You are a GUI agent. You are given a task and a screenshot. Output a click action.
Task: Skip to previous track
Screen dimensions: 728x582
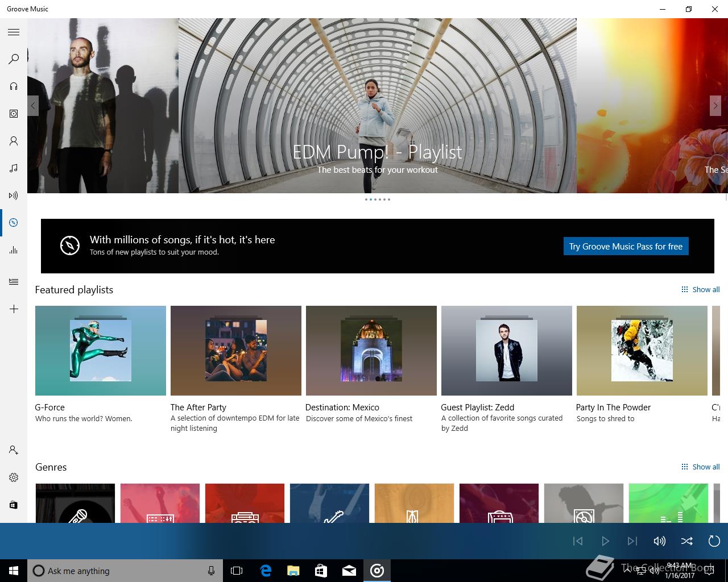[x=578, y=541]
